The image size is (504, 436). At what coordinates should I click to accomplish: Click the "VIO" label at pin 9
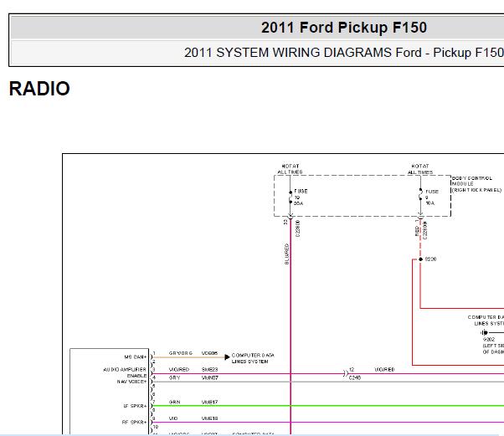click(x=173, y=418)
